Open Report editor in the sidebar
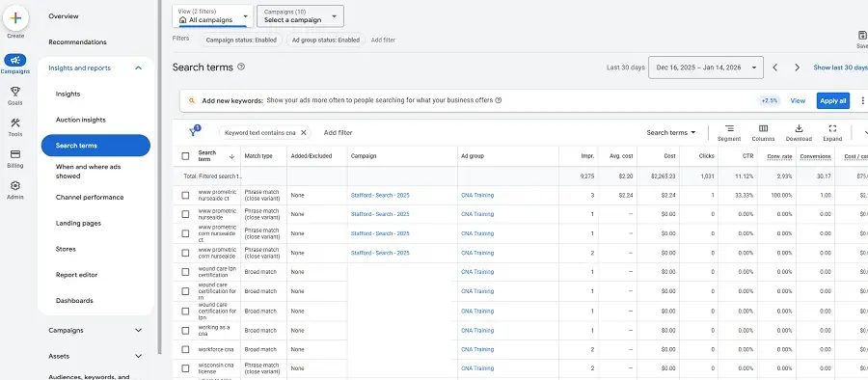Image resolution: width=868 pixels, height=380 pixels. (77, 275)
